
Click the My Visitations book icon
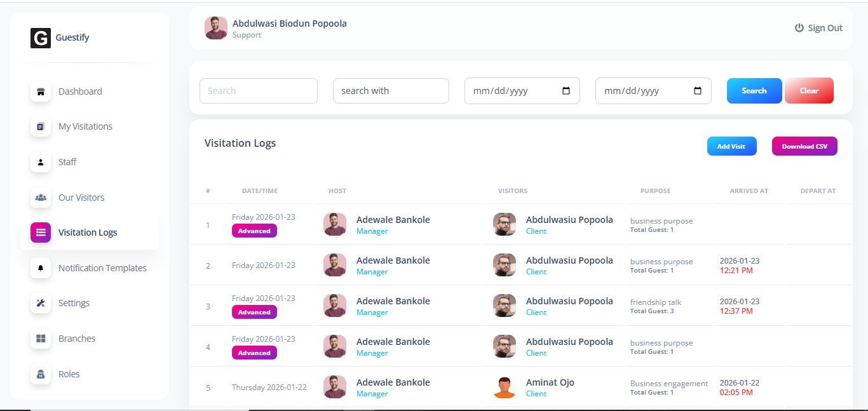(x=41, y=126)
